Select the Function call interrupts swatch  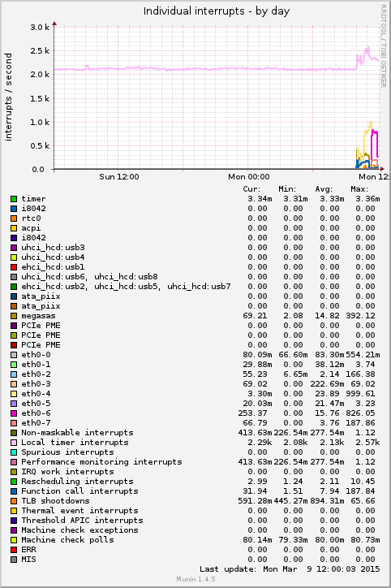pos(14,491)
